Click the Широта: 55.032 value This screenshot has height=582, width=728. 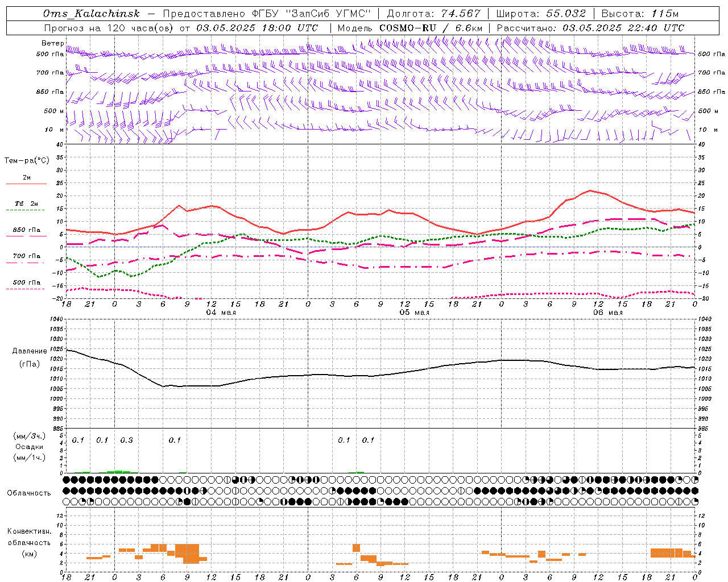[x=540, y=14]
